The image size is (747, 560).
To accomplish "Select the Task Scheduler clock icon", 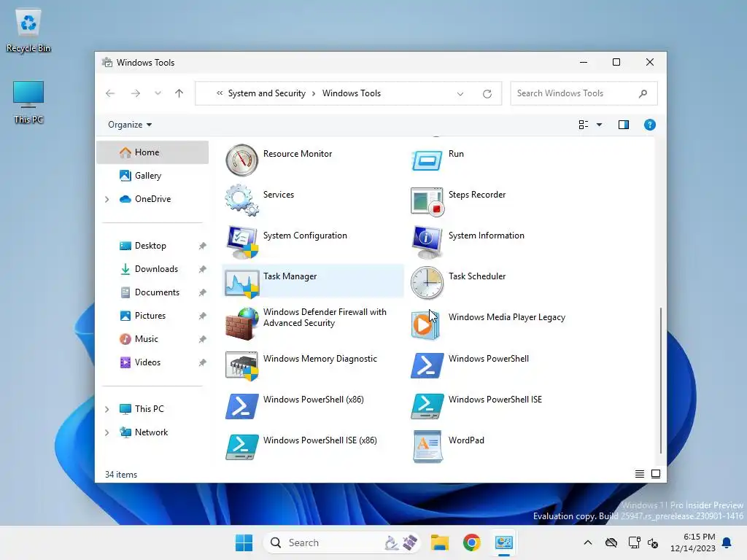I will (x=427, y=283).
